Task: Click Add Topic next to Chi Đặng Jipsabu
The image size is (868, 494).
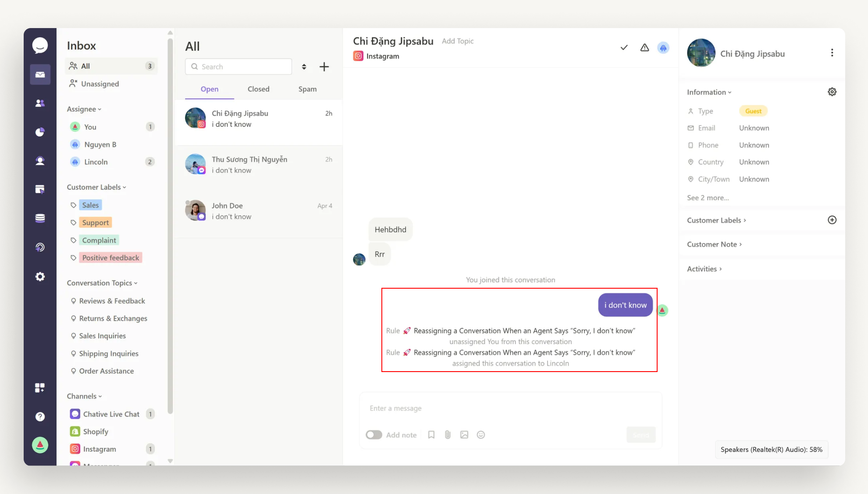Action: point(457,41)
